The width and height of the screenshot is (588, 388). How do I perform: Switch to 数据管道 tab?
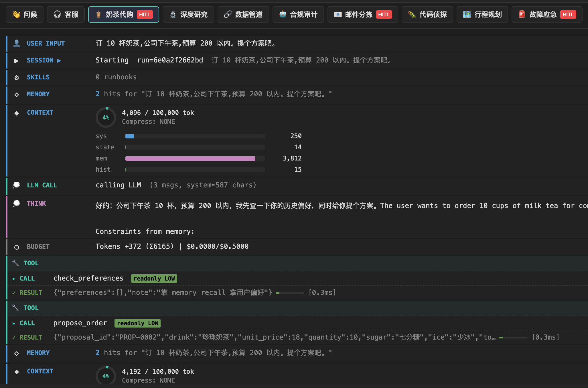pos(243,14)
